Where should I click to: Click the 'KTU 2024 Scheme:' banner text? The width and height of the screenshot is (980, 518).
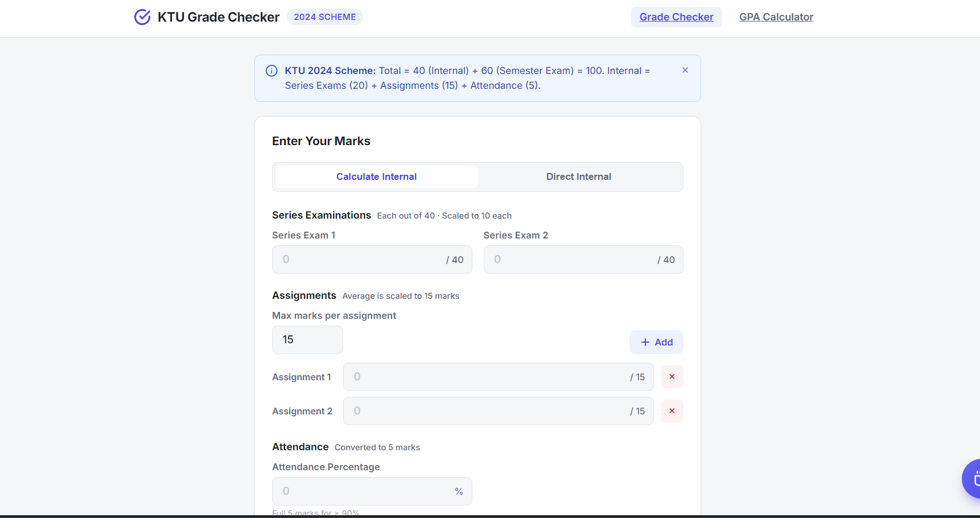click(x=330, y=71)
